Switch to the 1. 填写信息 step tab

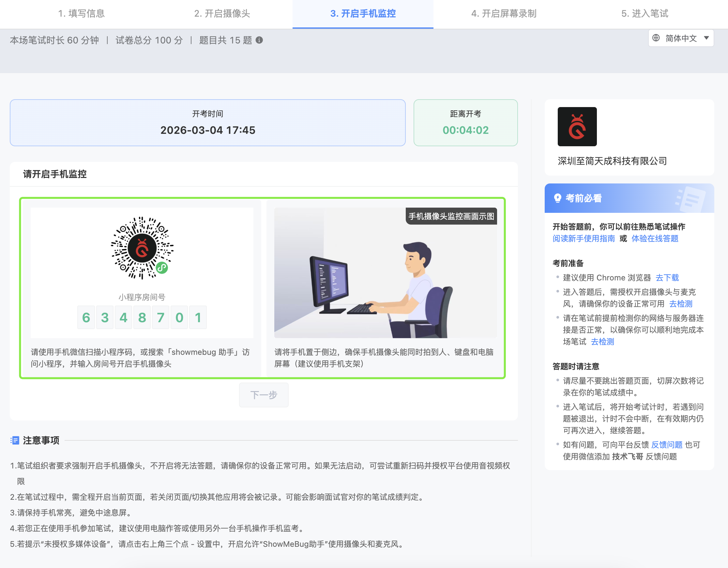click(x=81, y=14)
